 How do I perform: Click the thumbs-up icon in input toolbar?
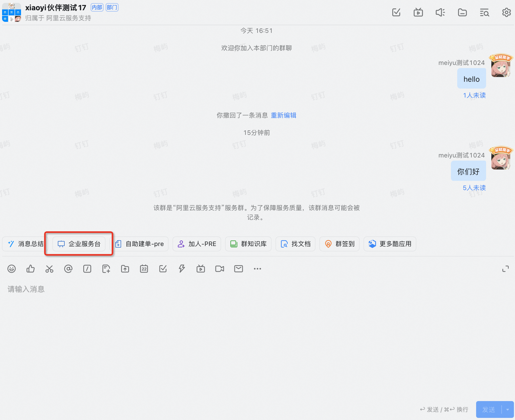coord(30,269)
